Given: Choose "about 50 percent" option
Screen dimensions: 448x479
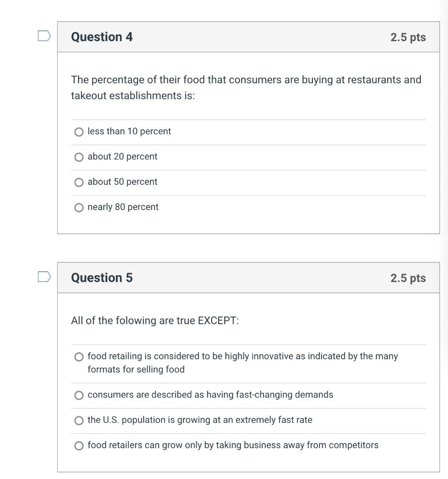Looking at the screenshot, I should (79, 182).
